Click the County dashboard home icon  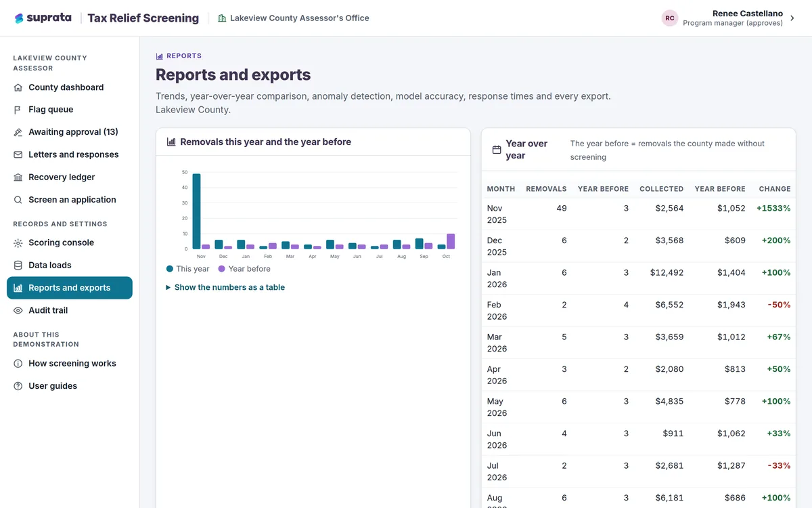tap(18, 87)
